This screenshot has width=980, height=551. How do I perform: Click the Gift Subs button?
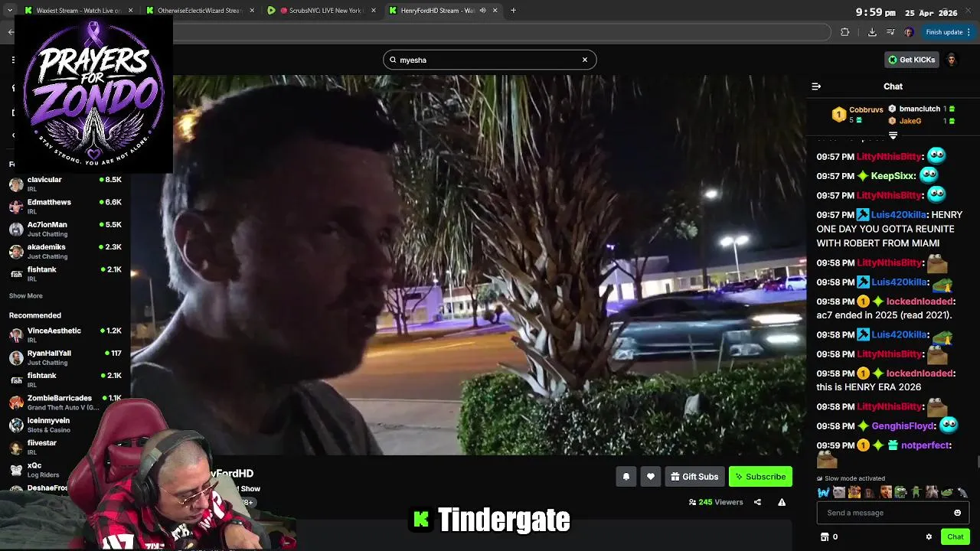[x=694, y=477]
